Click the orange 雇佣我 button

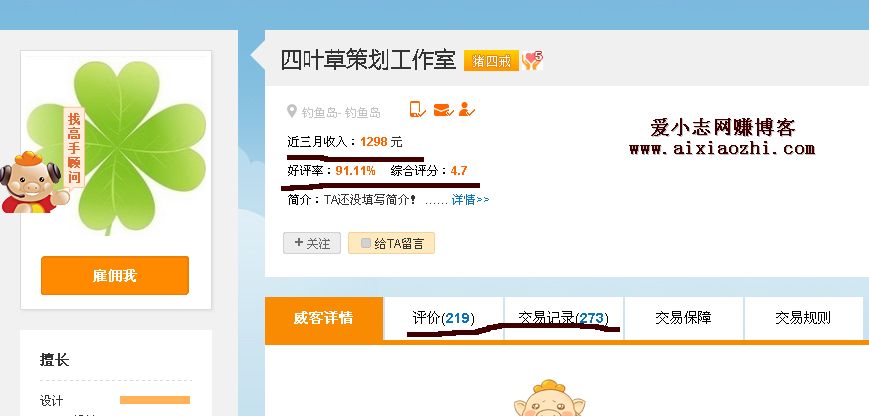point(115,275)
